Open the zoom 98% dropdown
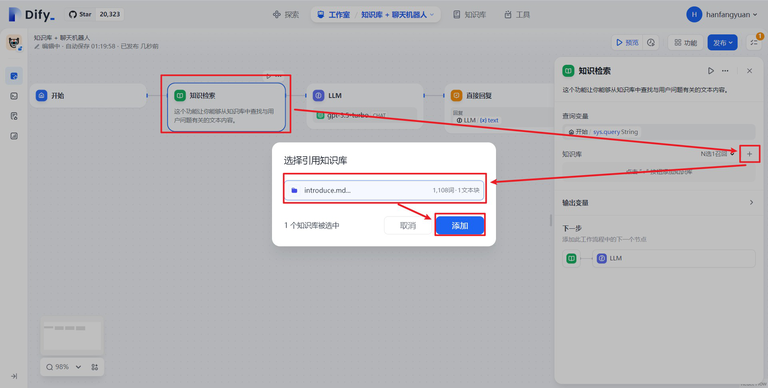This screenshot has width=768, height=388. (64, 367)
